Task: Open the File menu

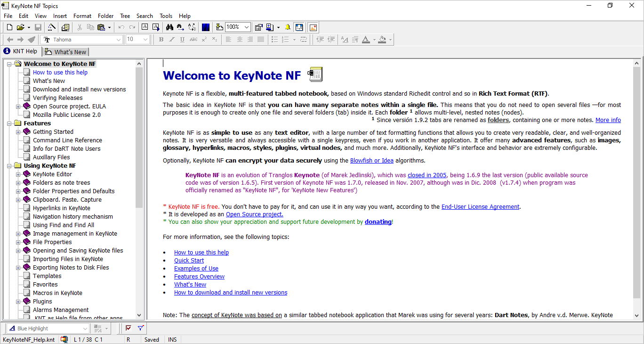Action: click(x=8, y=16)
